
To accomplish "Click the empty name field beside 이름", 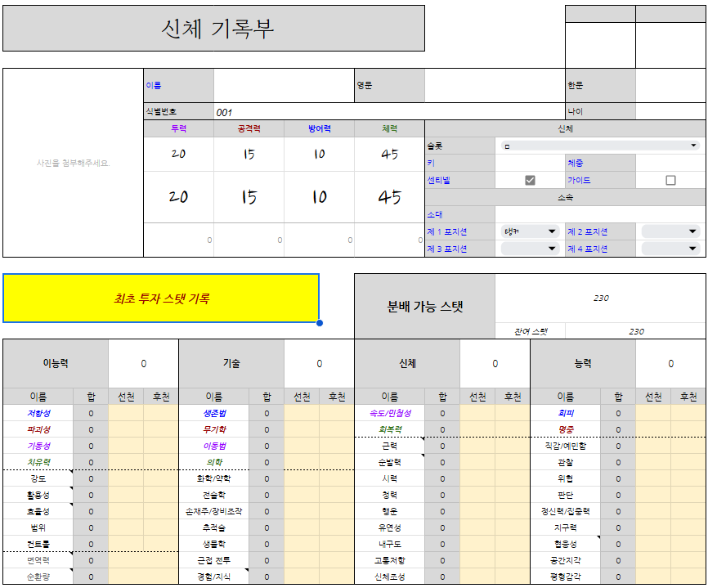I will [284, 85].
